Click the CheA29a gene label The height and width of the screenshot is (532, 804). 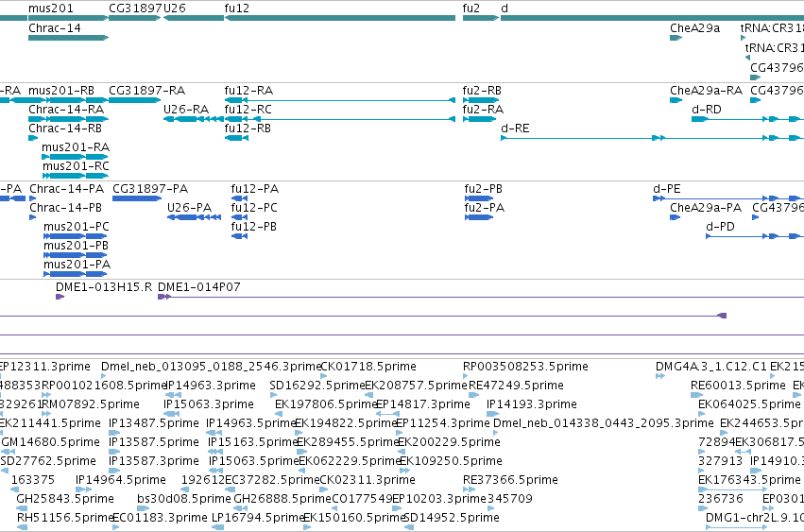coord(694,28)
